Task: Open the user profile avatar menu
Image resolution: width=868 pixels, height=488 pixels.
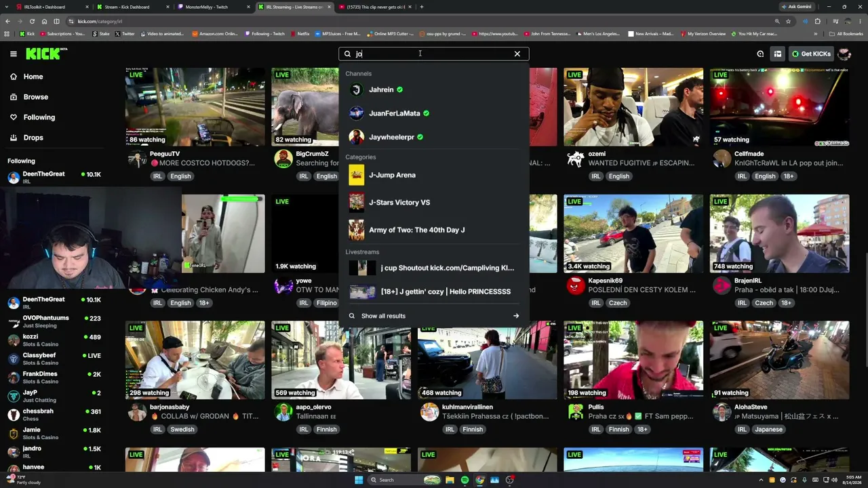Action: (844, 54)
